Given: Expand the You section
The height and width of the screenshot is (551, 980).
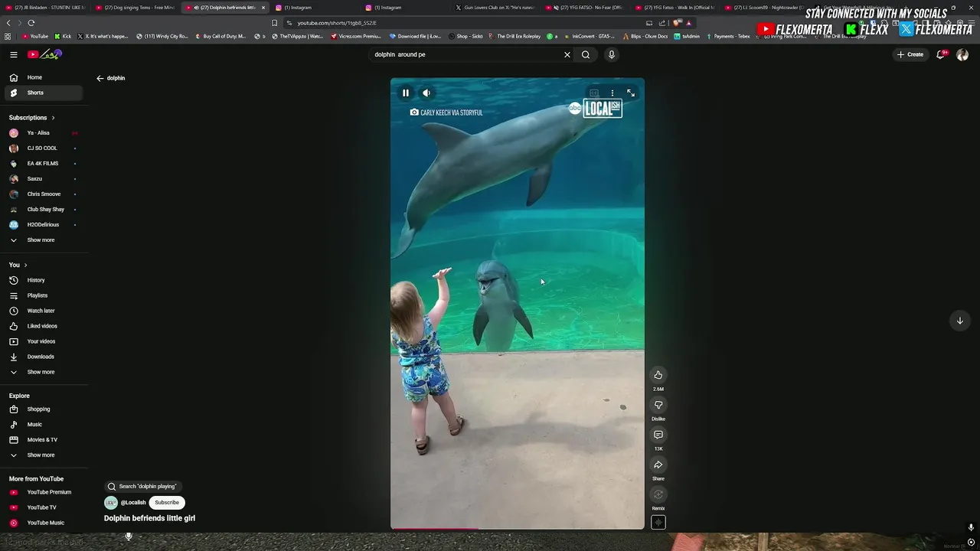Looking at the screenshot, I should (18, 265).
